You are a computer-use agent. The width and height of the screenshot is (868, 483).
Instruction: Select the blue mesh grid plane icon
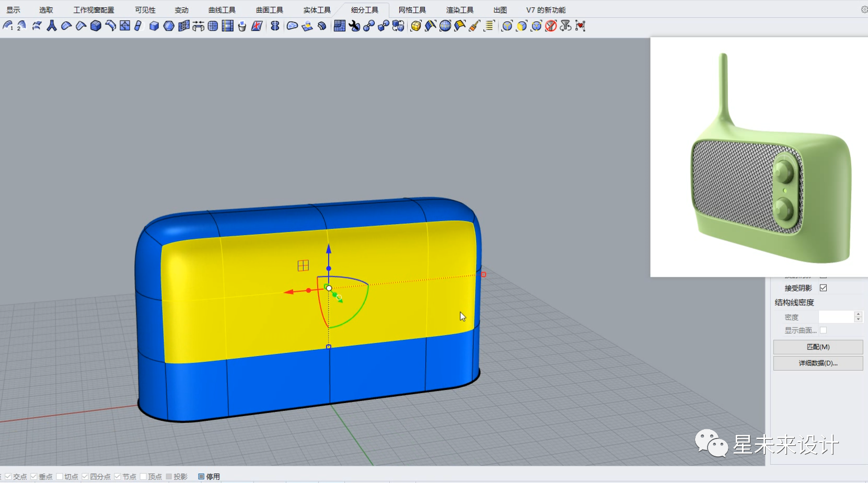click(x=340, y=26)
